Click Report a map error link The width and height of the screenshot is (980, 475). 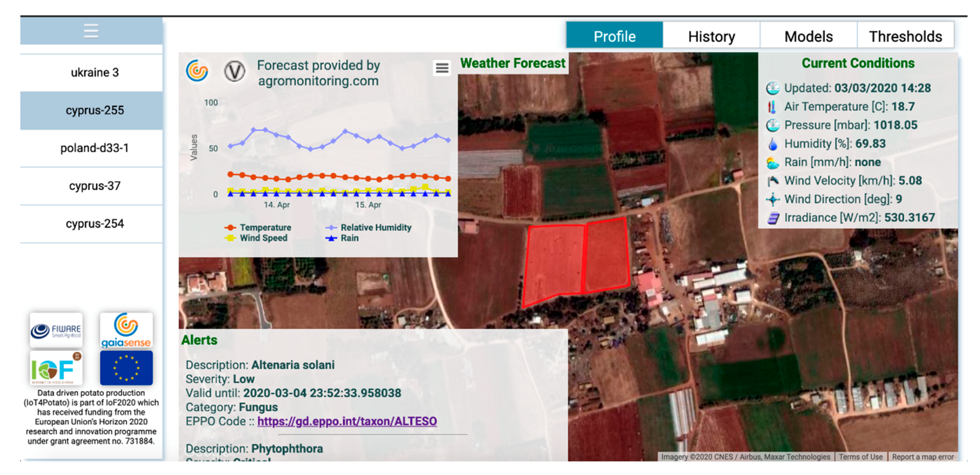click(x=923, y=457)
